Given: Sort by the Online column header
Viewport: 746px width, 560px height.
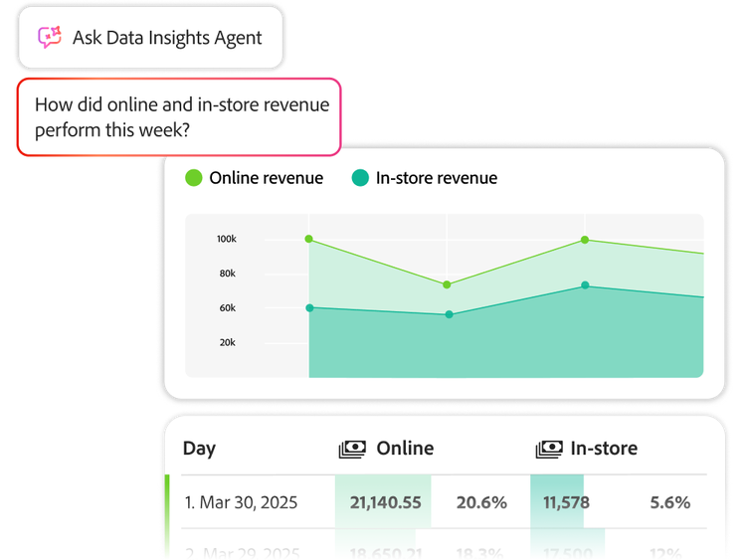Looking at the screenshot, I should click(404, 449).
